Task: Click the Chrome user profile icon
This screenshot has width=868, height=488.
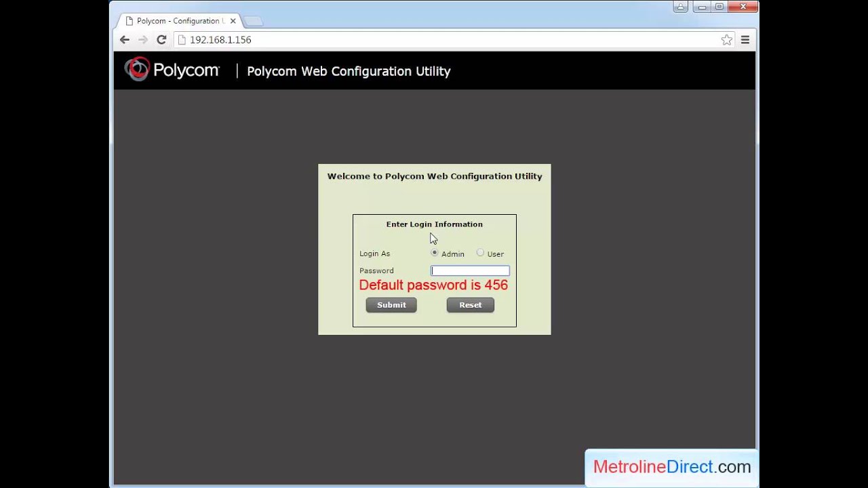Action: coord(680,7)
